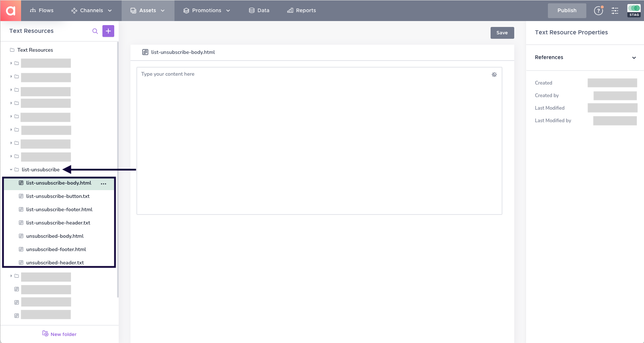644x343 pixels.
Task: Click the orange app logo icon
Action: coord(11,10)
